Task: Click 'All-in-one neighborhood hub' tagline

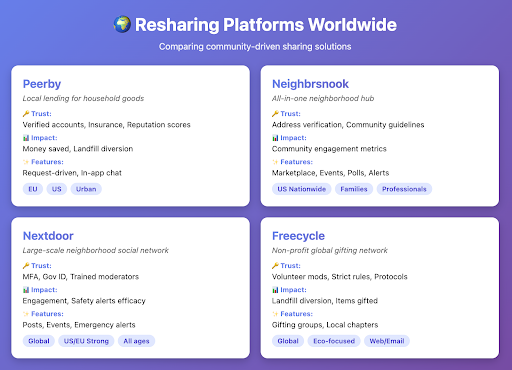Action: click(x=323, y=98)
